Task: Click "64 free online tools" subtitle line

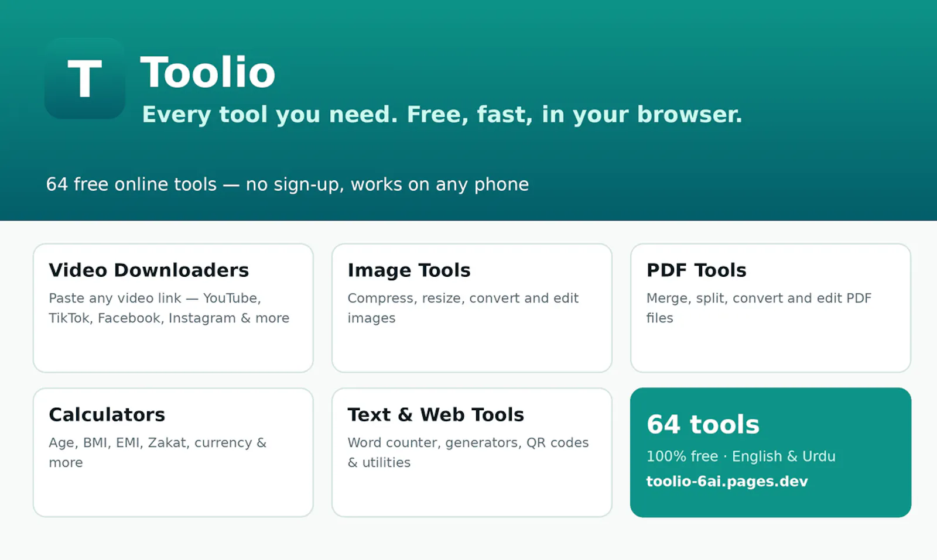Action: [x=287, y=184]
